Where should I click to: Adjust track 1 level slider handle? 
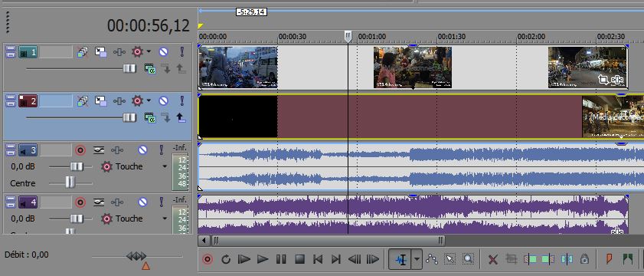(129, 69)
